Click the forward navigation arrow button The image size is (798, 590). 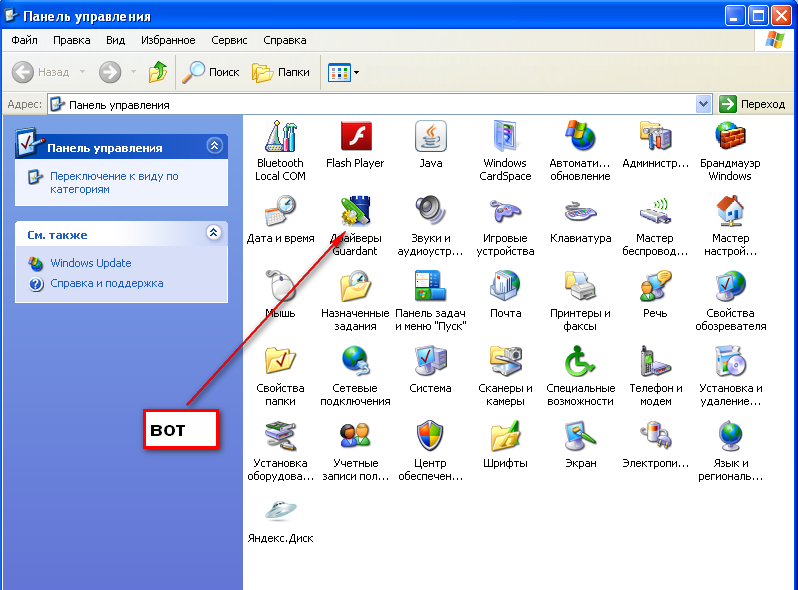coord(110,72)
